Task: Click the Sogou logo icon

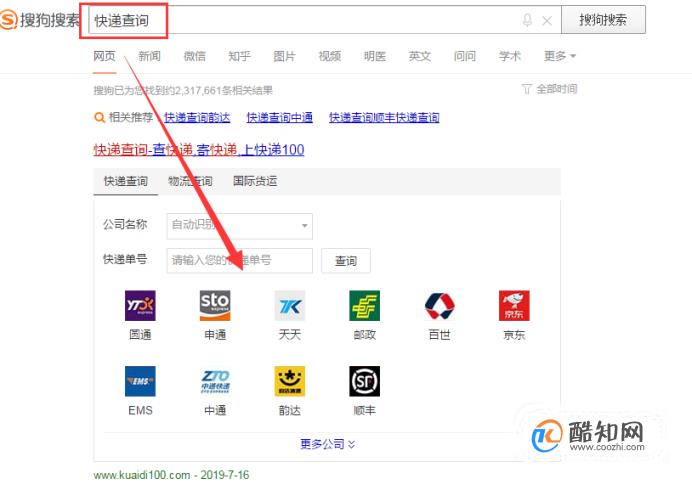Action: [8, 20]
